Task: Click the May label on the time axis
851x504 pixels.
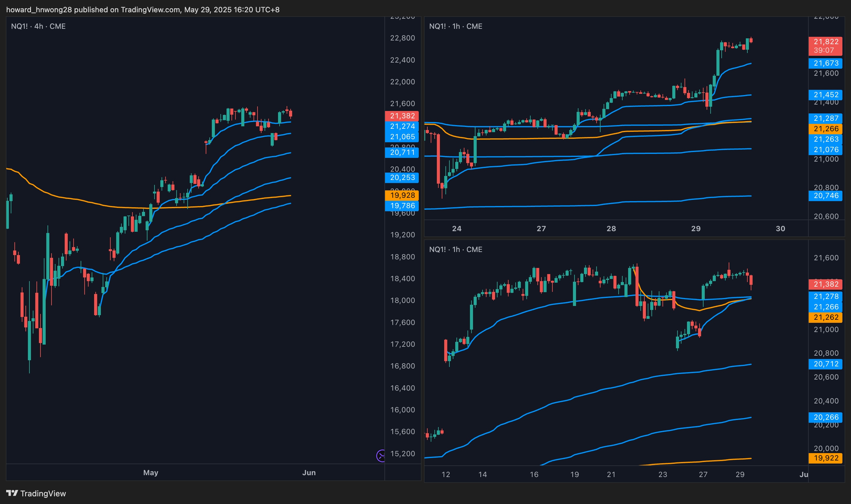Action: [151, 472]
